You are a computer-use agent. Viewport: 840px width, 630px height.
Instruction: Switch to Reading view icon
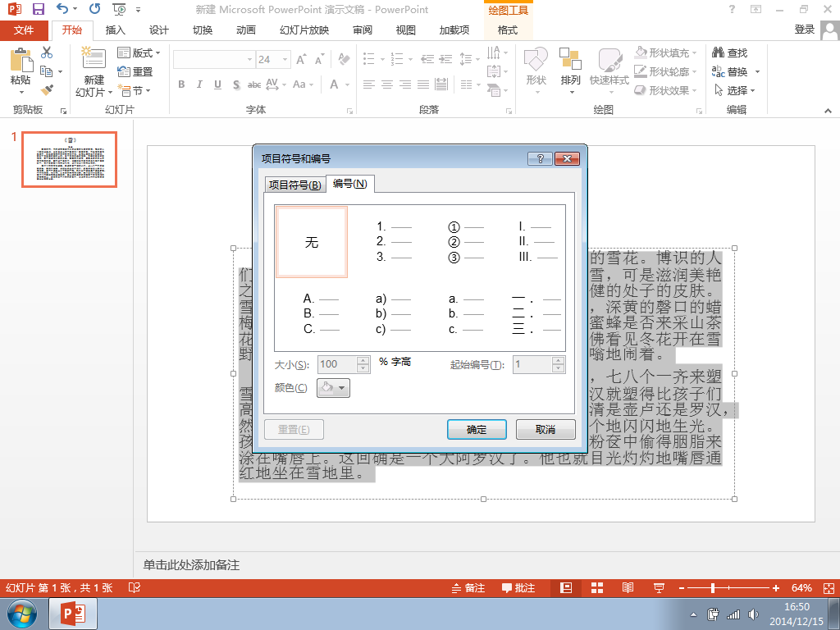[628, 587]
